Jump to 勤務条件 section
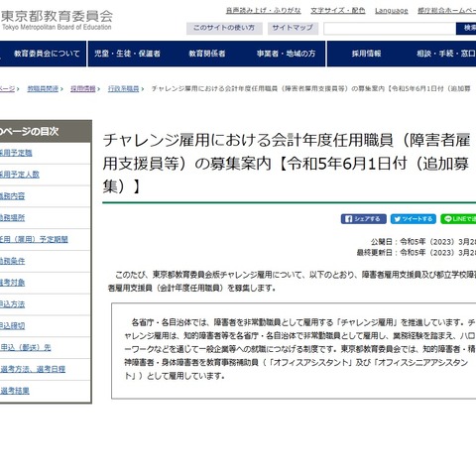 [x=12, y=261]
